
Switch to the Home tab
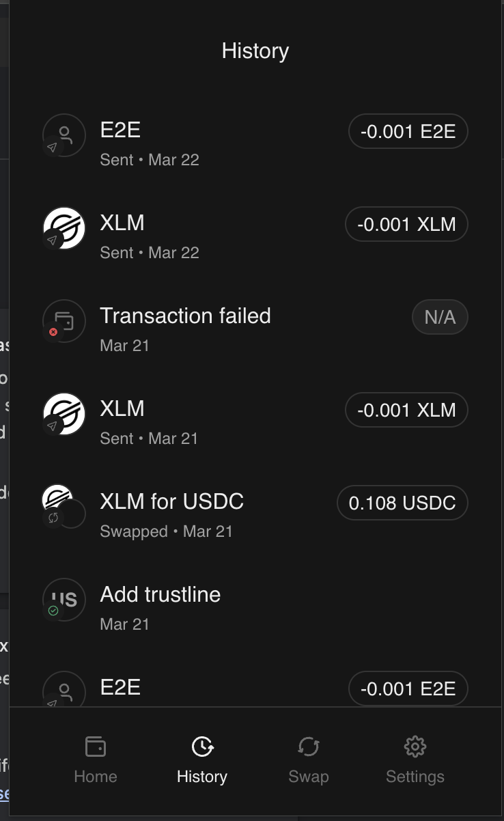click(x=96, y=776)
